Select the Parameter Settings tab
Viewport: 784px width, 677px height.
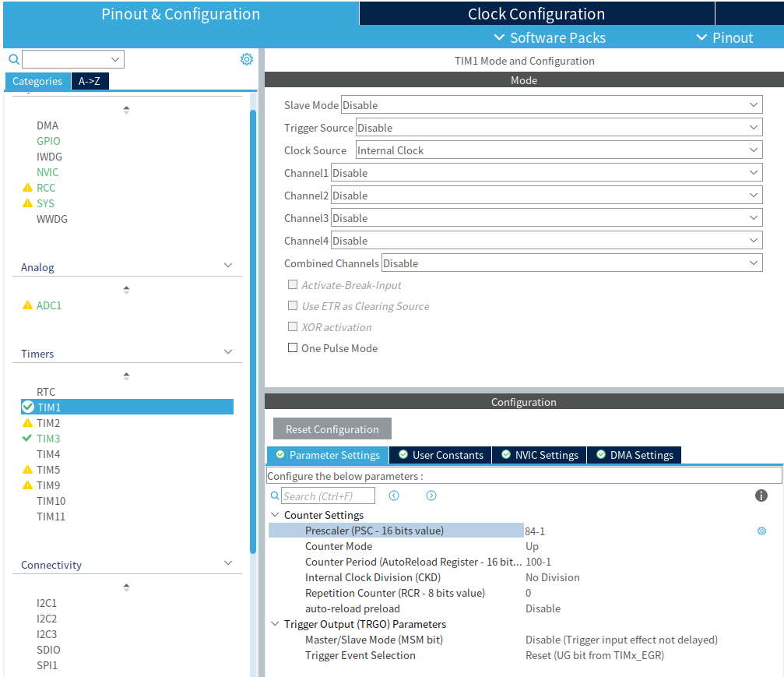[328, 455]
